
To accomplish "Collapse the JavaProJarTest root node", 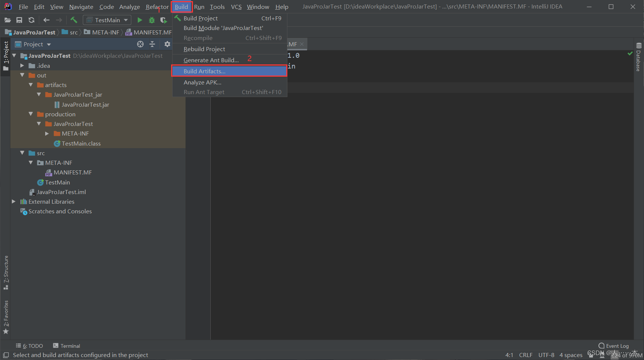I will 14,56.
